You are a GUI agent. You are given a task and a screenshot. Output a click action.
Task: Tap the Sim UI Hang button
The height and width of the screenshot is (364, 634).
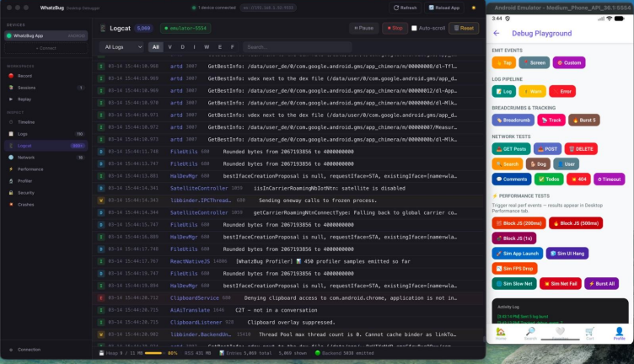[x=567, y=254]
